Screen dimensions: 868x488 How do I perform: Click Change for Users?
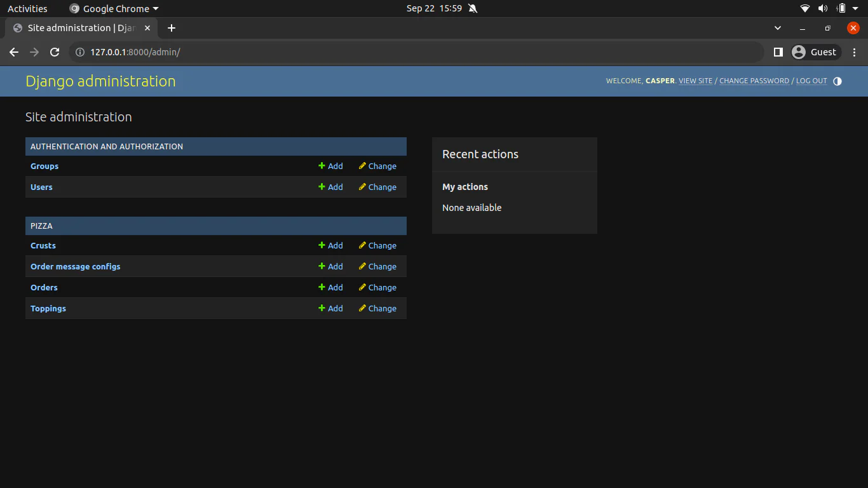[x=377, y=187]
